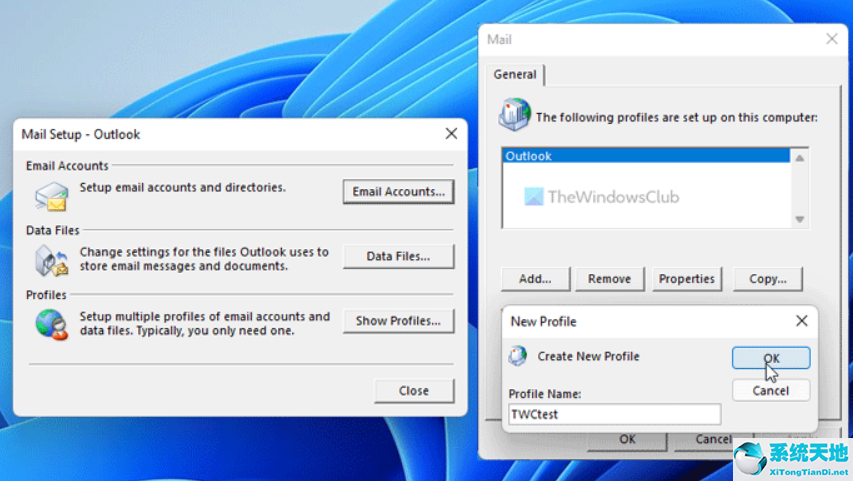Image resolution: width=853 pixels, height=481 pixels.
Task: Remove the selected profile
Action: point(609,279)
